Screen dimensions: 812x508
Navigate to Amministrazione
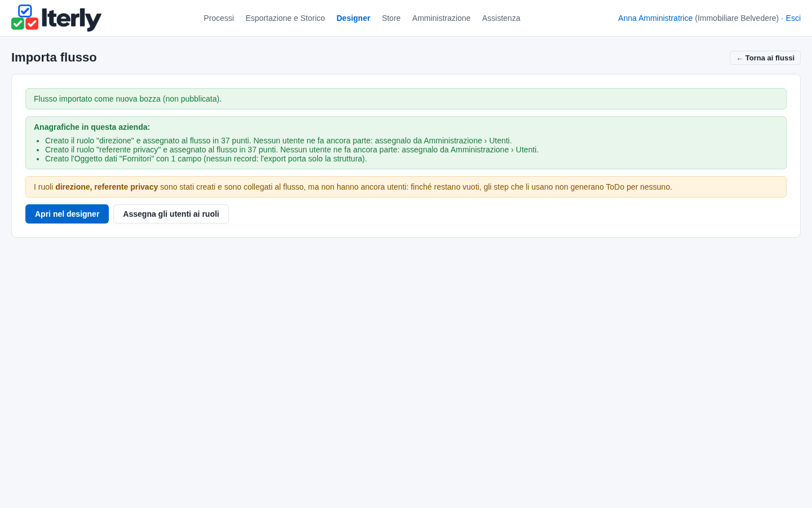tap(441, 18)
